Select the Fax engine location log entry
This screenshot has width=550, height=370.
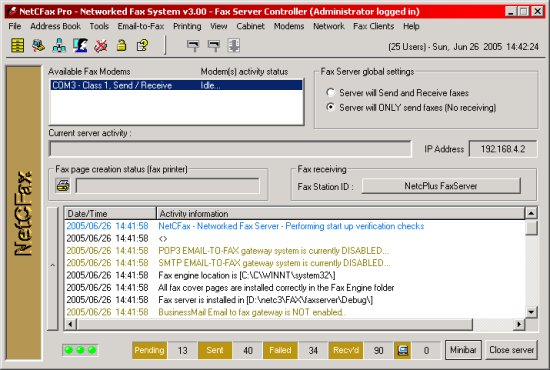coord(295,275)
